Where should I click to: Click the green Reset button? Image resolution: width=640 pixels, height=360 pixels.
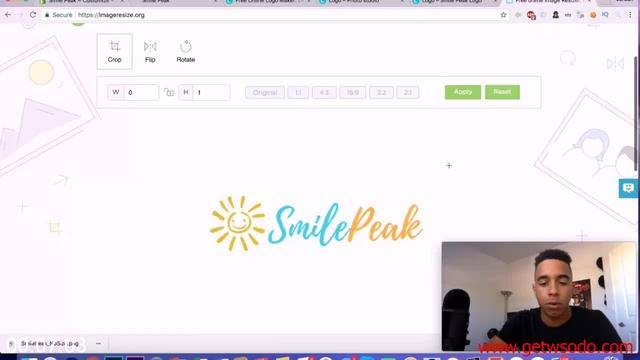tap(502, 92)
